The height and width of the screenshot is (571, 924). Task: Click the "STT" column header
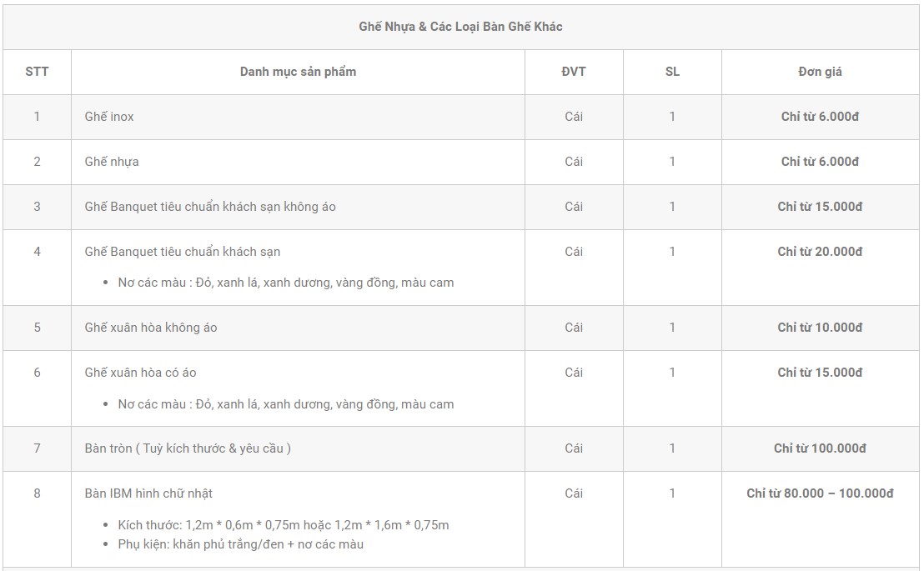pos(37,72)
